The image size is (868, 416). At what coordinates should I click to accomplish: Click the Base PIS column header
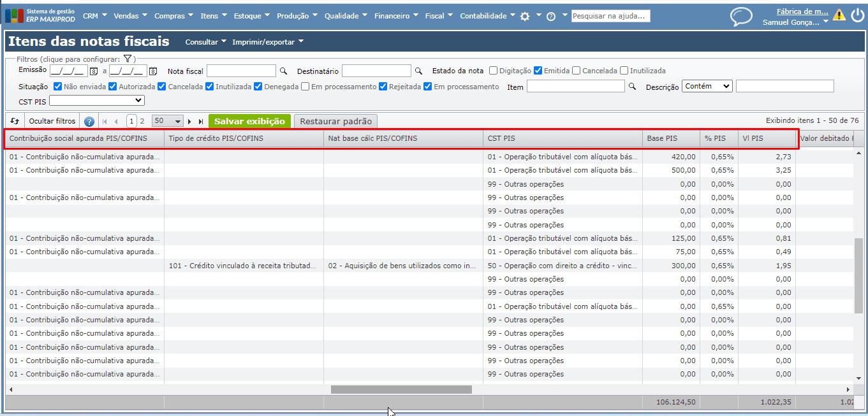(671, 138)
